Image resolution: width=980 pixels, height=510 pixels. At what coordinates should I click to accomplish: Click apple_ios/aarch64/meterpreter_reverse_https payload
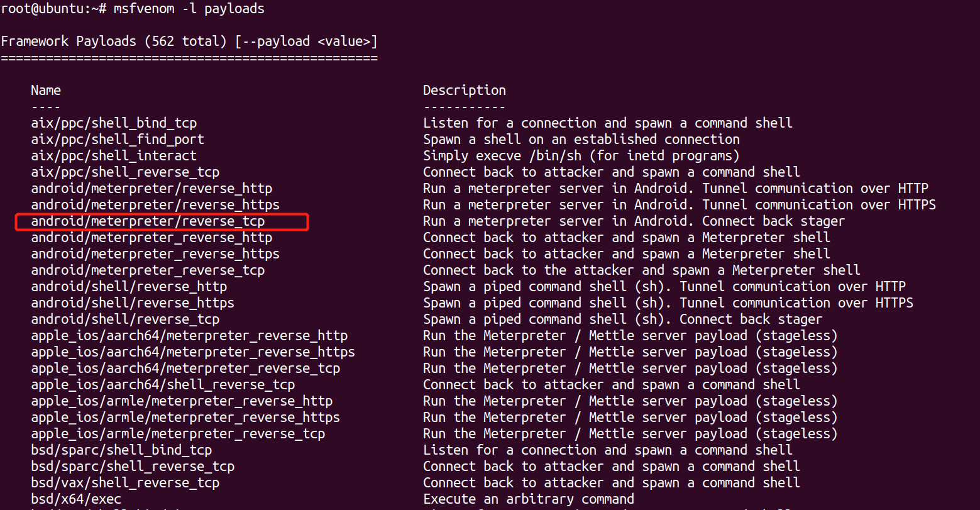tap(193, 352)
